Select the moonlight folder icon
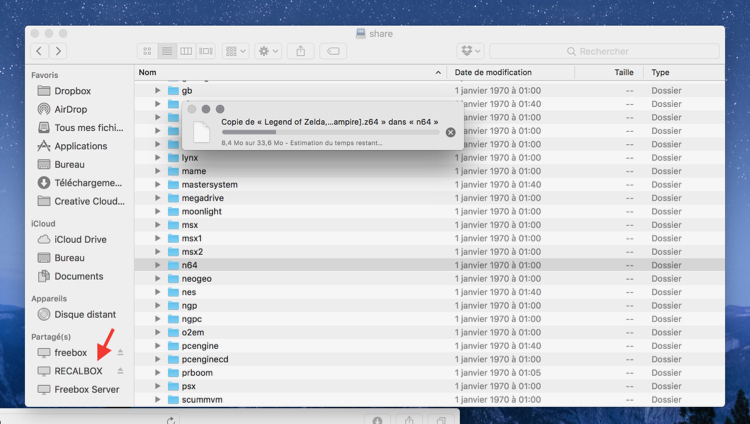The image size is (750, 424). 173,211
